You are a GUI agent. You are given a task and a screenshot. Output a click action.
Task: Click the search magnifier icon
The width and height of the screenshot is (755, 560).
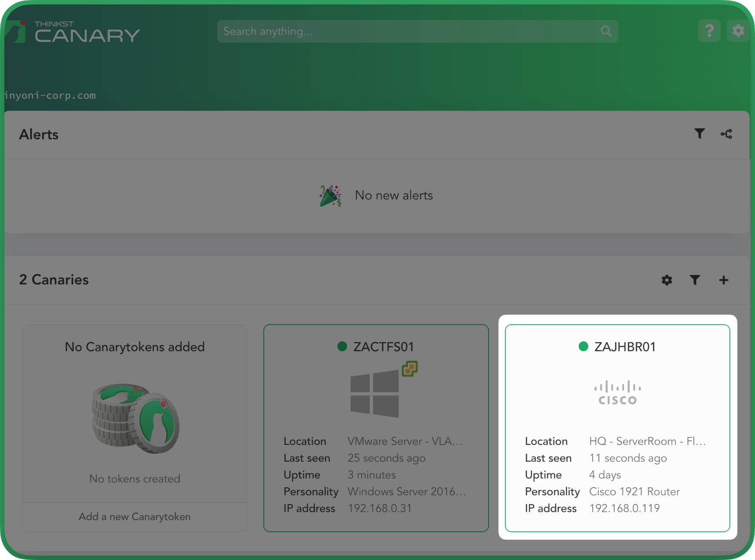coord(606,31)
